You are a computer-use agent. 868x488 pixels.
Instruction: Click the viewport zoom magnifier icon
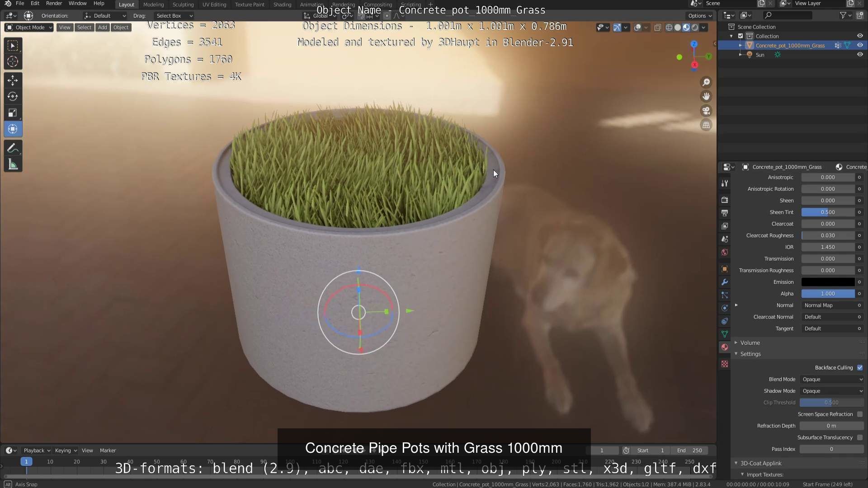click(x=706, y=82)
